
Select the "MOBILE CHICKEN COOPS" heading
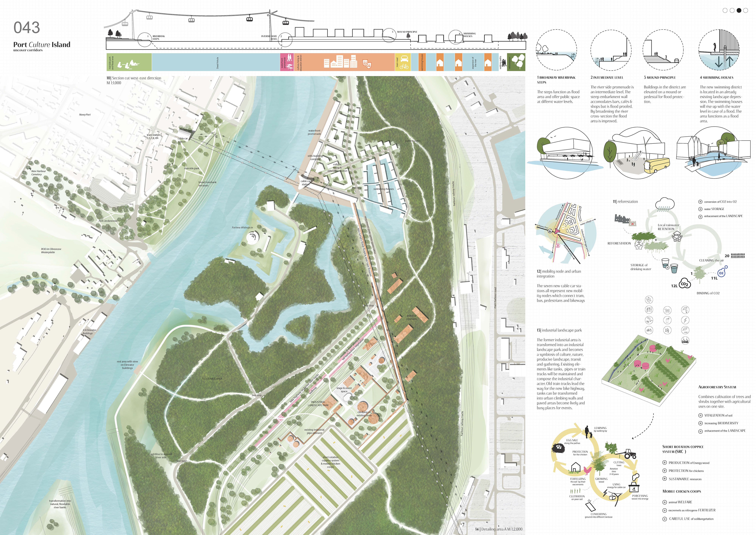pyautogui.click(x=682, y=491)
